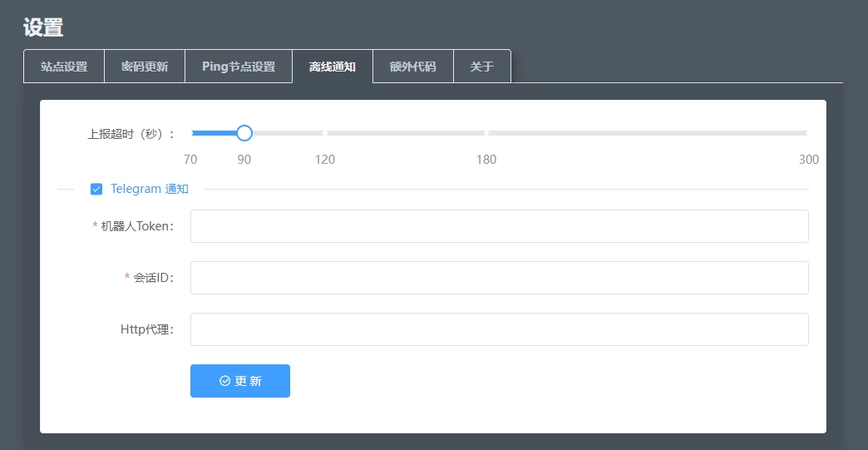The width and height of the screenshot is (868, 450).
Task: Select the 离线通知 tab
Action: (x=332, y=67)
